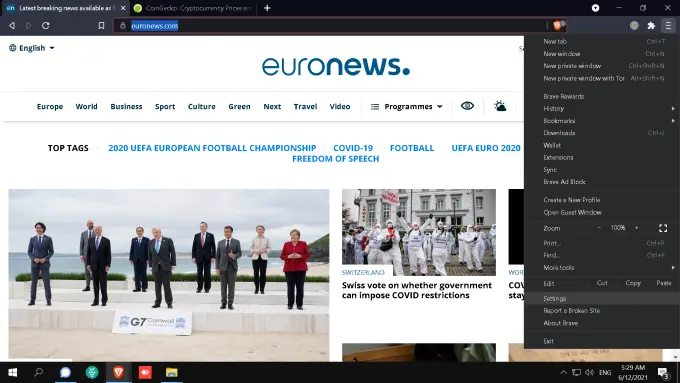Choose Exit from the menu
The image size is (680, 383).
[x=602, y=341]
